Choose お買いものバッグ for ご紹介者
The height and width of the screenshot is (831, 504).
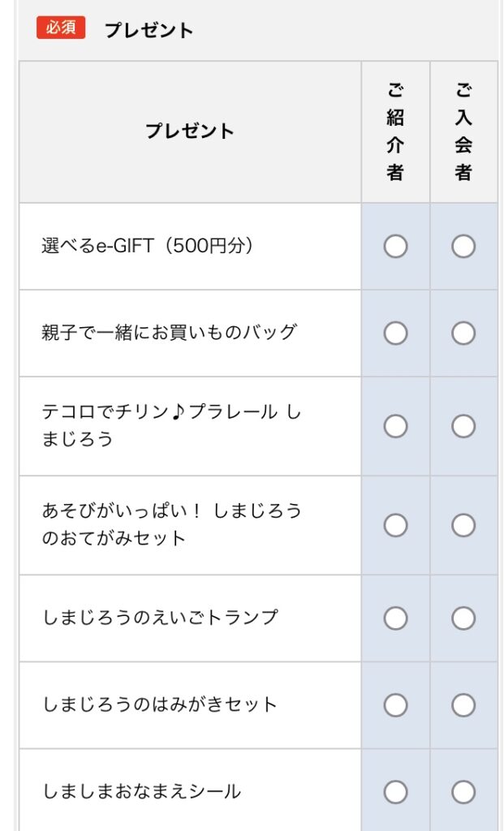tap(395, 333)
